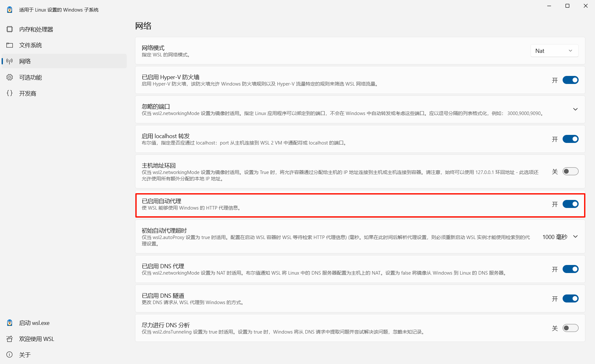The height and width of the screenshot is (364, 595).
Task: Select the 网络 sidebar item
Action: point(64,61)
